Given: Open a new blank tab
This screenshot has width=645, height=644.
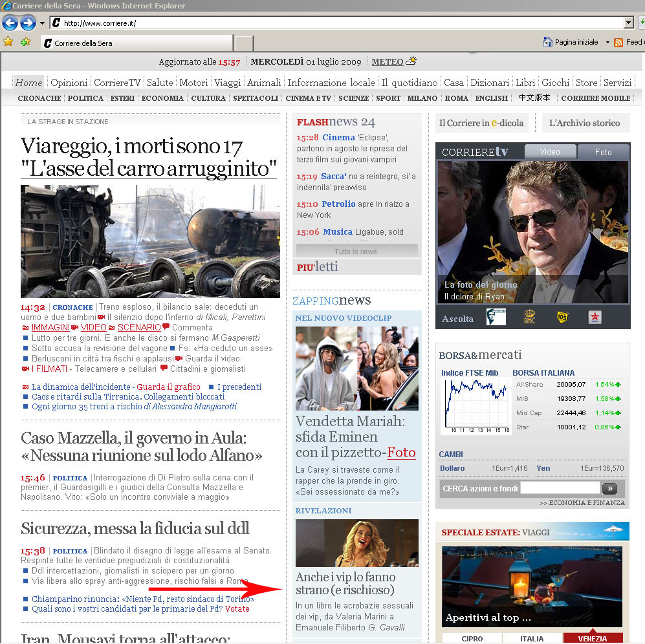Looking at the screenshot, I should 243,43.
